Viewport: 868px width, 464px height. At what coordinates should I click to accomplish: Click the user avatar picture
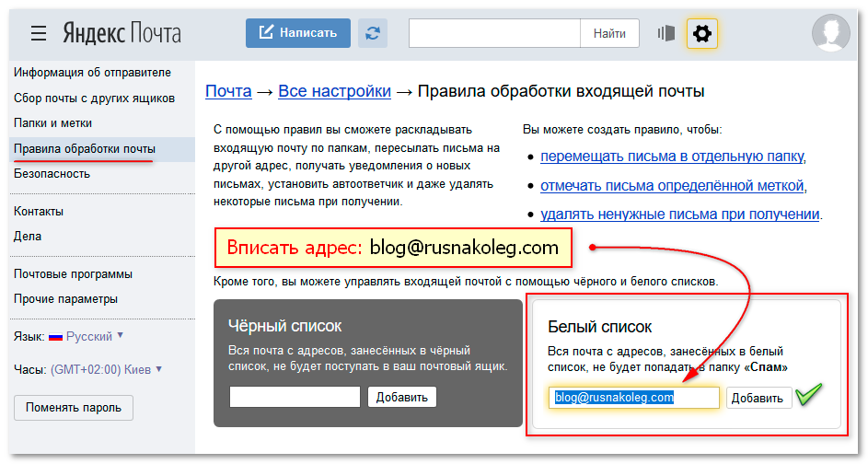(831, 32)
